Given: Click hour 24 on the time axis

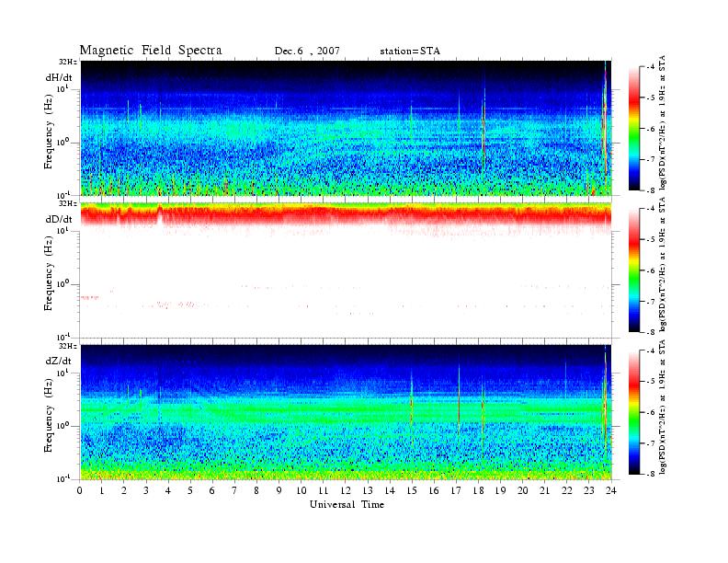Looking at the screenshot, I should tap(611, 491).
